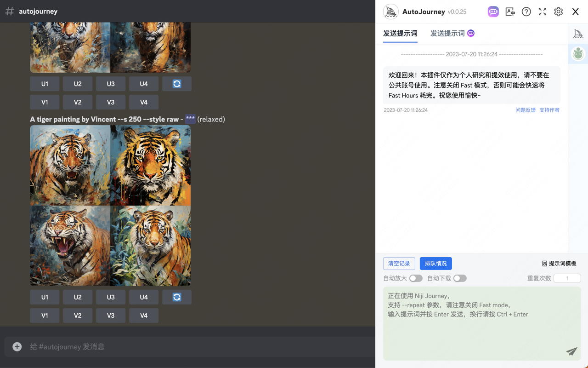Select the first 发送提示词 tab
588x368 pixels.
pyautogui.click(x=400, y=33)
